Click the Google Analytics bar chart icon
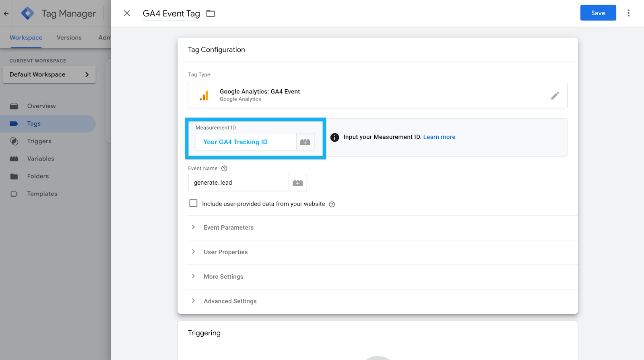The image size is (644, 360). [204, 96]
